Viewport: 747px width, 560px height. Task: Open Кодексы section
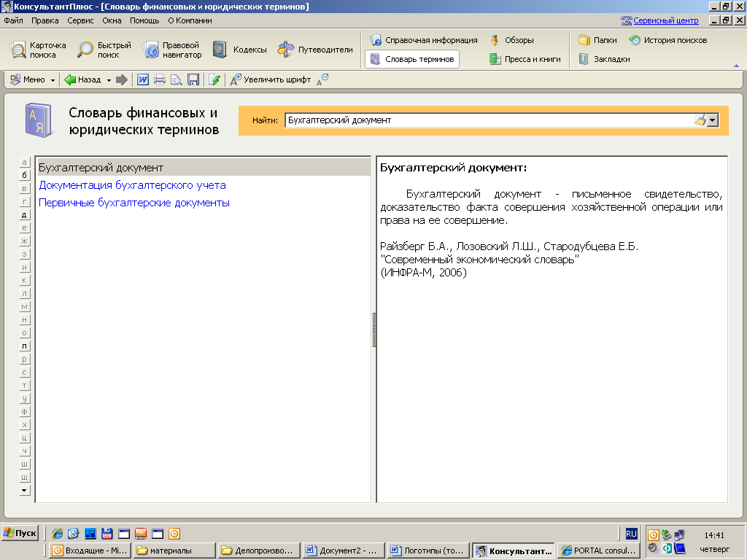tap(239, 50)
